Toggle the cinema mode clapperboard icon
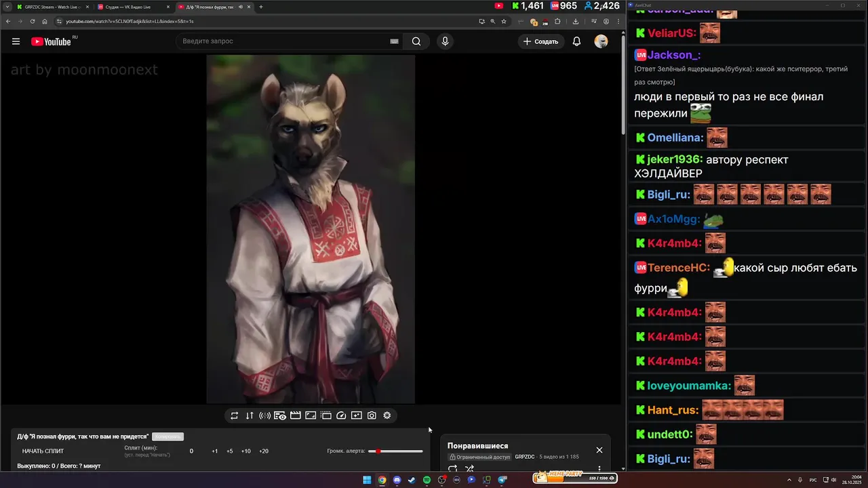Viewport: 868px width, 488px height. 295,415
